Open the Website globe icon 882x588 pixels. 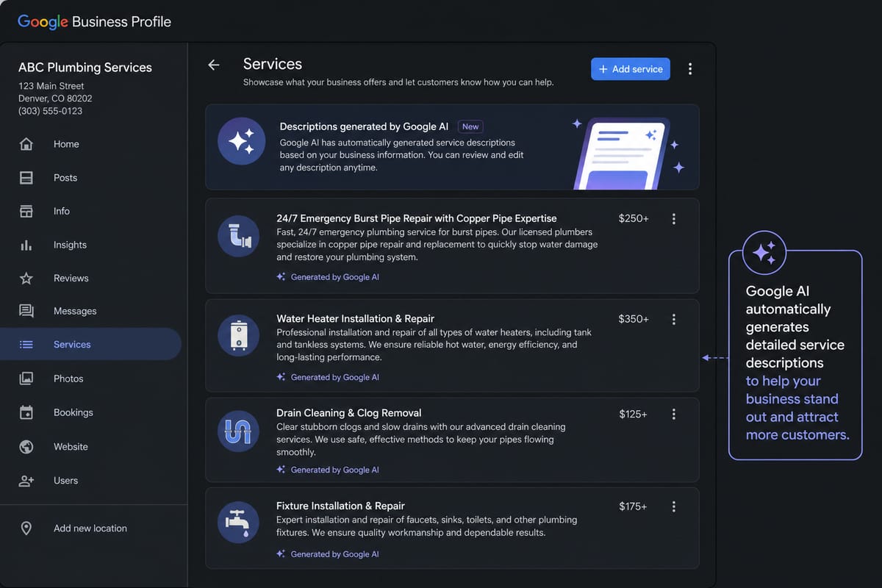pos(26,447)
